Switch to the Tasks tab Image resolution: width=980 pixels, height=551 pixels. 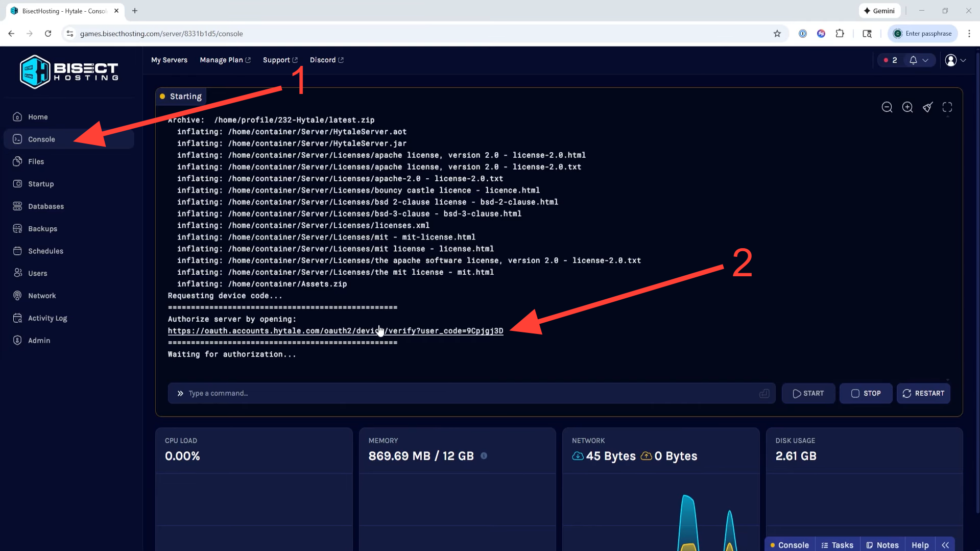(x=837, y=545)
